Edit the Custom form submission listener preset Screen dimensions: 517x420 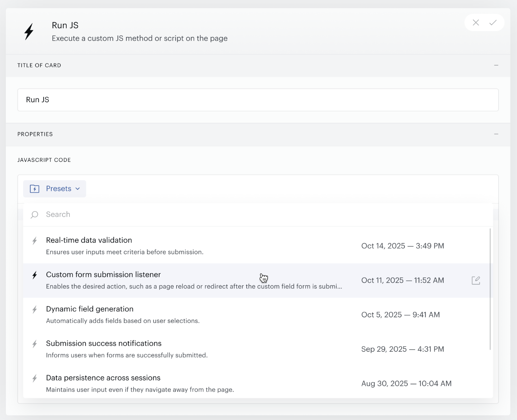point(476,280)
